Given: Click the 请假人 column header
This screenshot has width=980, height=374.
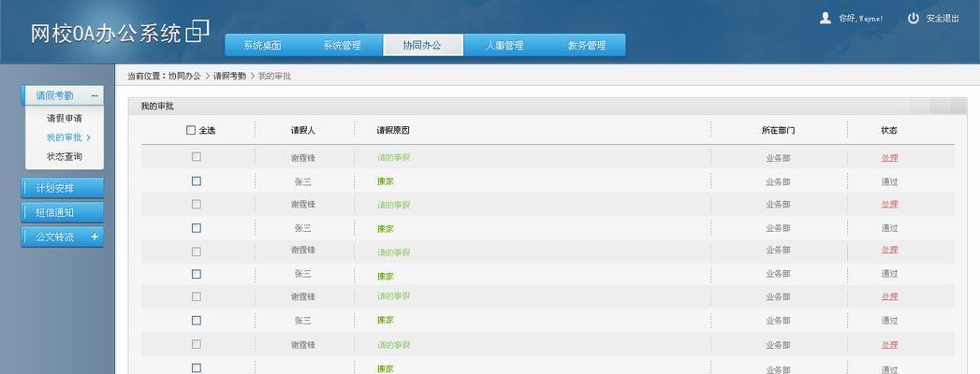Looking at the screenshot, I should click(x=303, y=131).
